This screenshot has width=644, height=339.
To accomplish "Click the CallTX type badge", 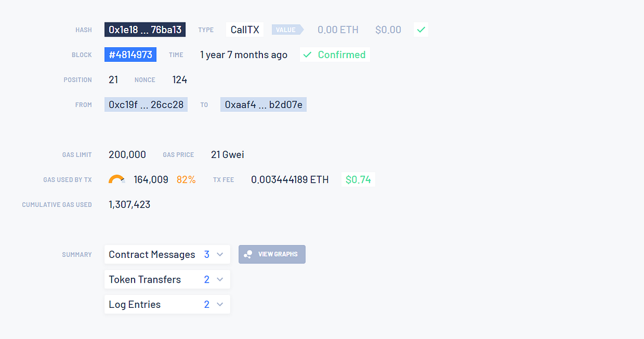I will tap(245, 30).
